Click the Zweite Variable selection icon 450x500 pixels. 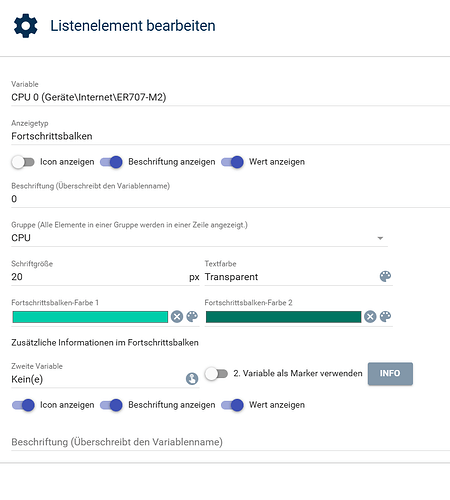[192, 379]
